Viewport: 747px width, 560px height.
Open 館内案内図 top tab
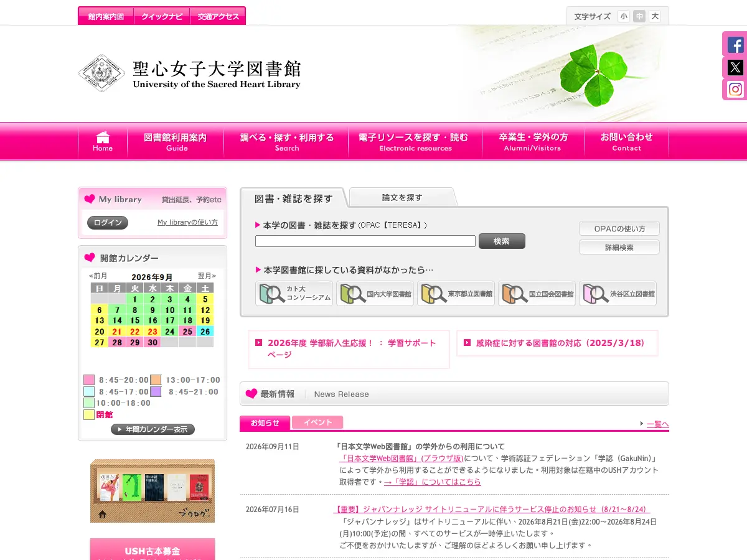pos(106,16)
